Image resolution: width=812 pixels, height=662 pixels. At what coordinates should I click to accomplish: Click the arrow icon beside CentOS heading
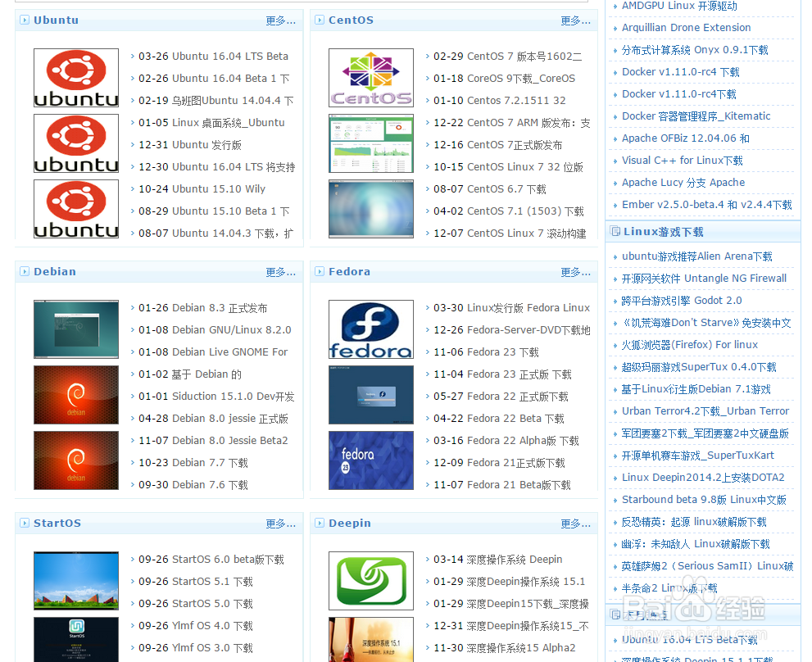[x=320, y=20]
